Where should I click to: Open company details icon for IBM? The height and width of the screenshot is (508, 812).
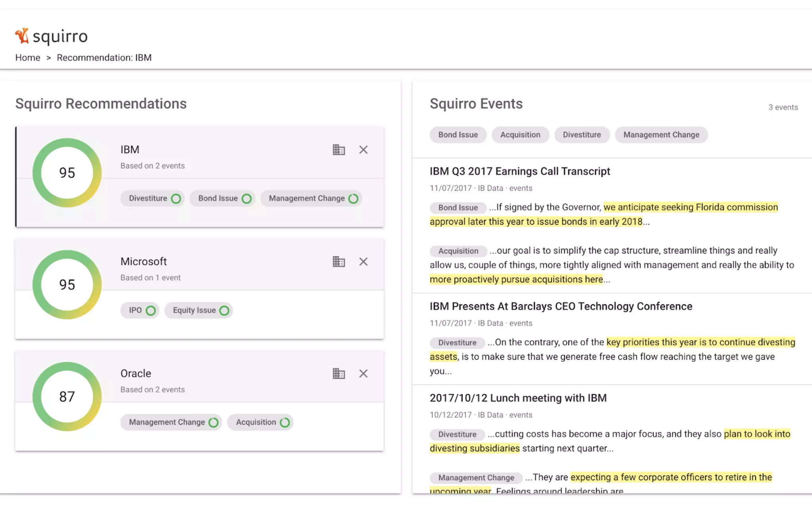(x=339, y=150)
